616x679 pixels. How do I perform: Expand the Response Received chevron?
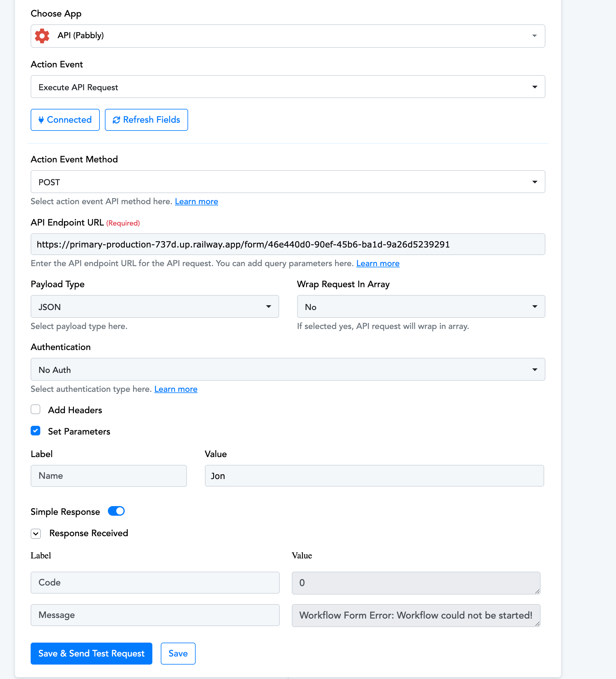[36, 533]
